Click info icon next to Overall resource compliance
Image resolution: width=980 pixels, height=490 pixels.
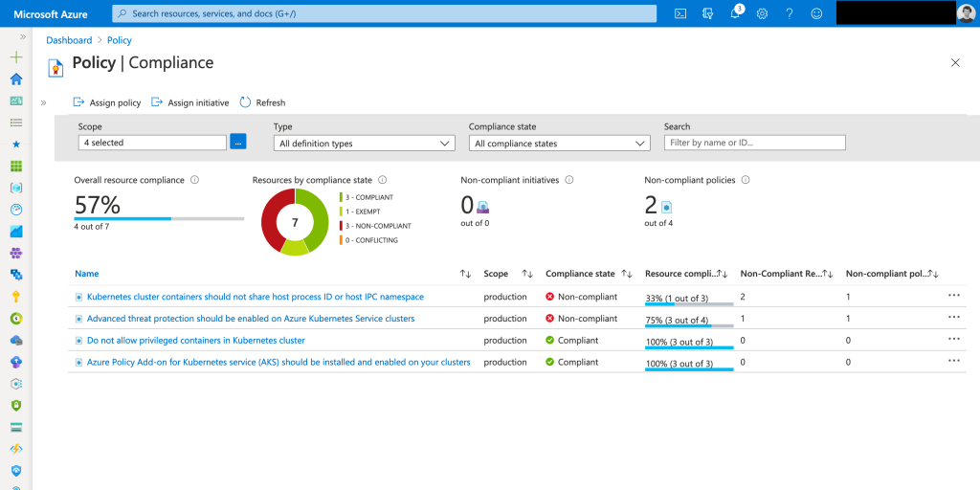tap(194, 180)
